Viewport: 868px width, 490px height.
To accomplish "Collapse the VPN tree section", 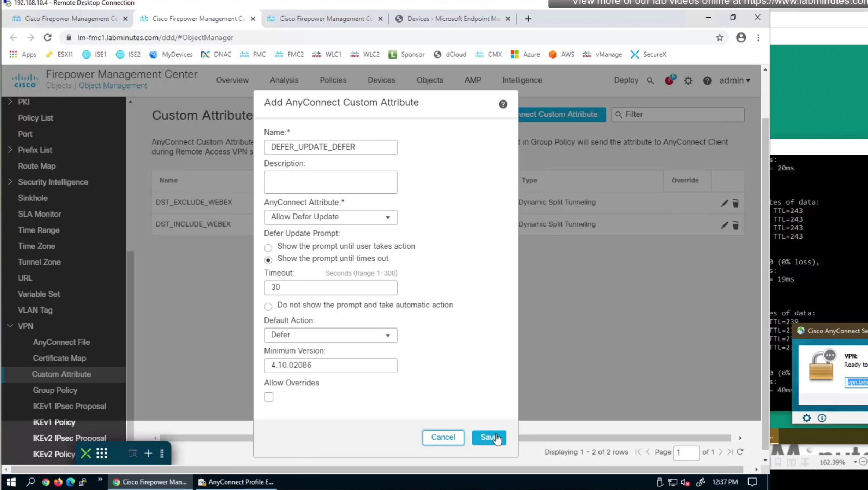I will click(x=10, y=326).
